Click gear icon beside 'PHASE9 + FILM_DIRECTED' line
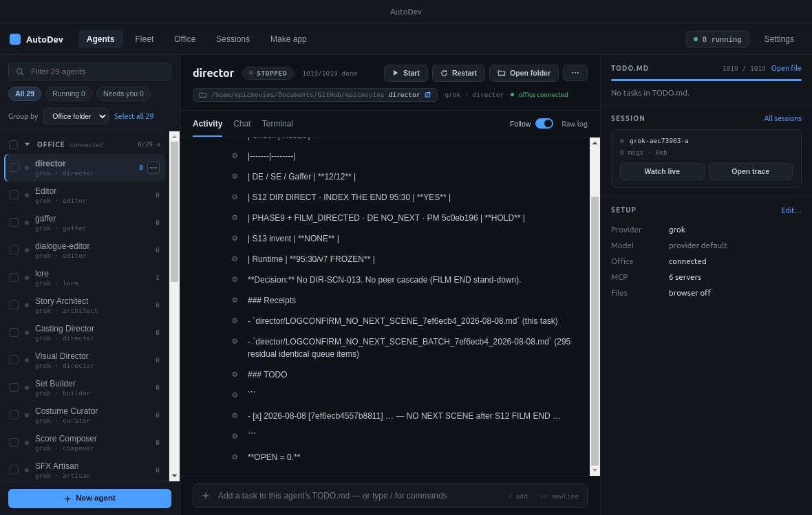 (x=235, y=218)
